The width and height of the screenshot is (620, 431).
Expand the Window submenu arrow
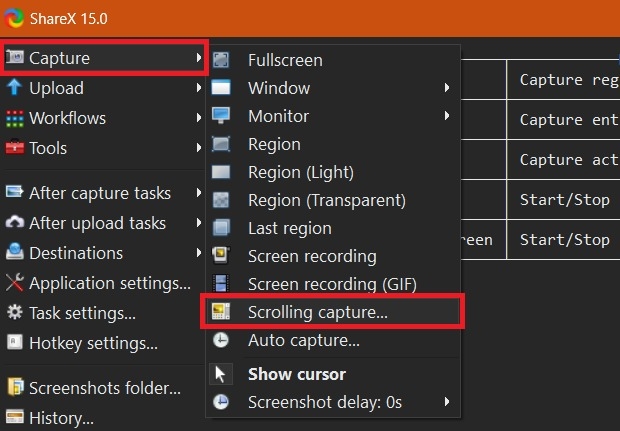(447, 87)
